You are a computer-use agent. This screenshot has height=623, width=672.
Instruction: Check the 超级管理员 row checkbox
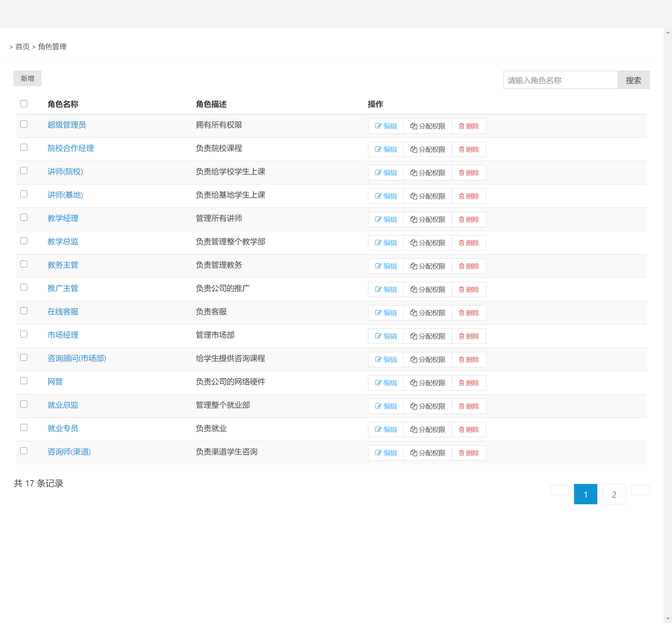[x=24, y=124]
